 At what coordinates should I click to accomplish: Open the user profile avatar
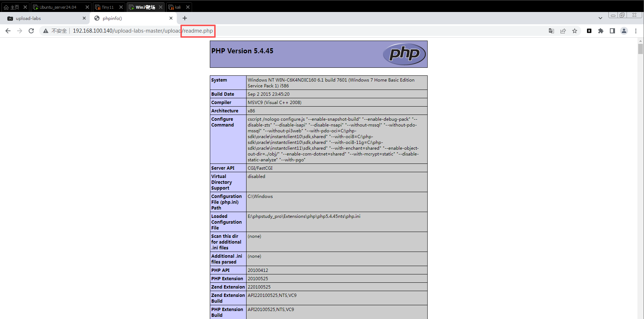[624, 31]
